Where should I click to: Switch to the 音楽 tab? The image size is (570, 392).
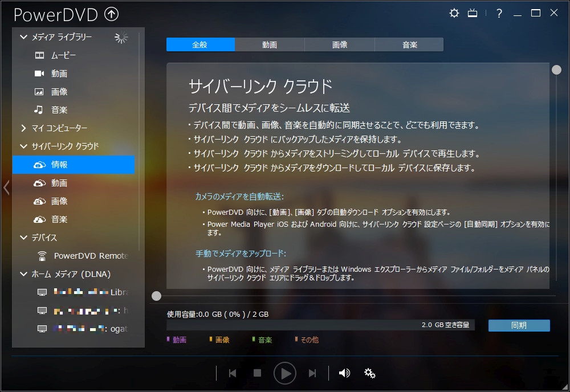pyautogui.click(x=409, y=44)
